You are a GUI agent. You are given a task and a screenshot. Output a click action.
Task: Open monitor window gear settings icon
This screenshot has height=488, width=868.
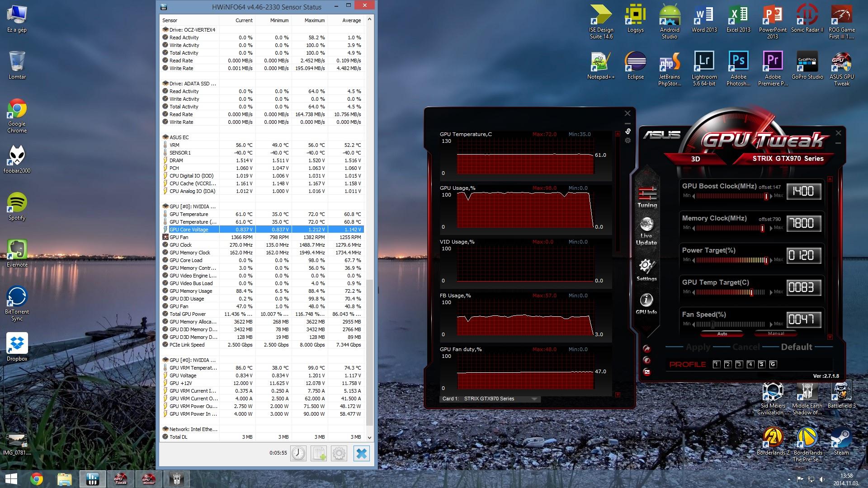[x=628, y=141]
